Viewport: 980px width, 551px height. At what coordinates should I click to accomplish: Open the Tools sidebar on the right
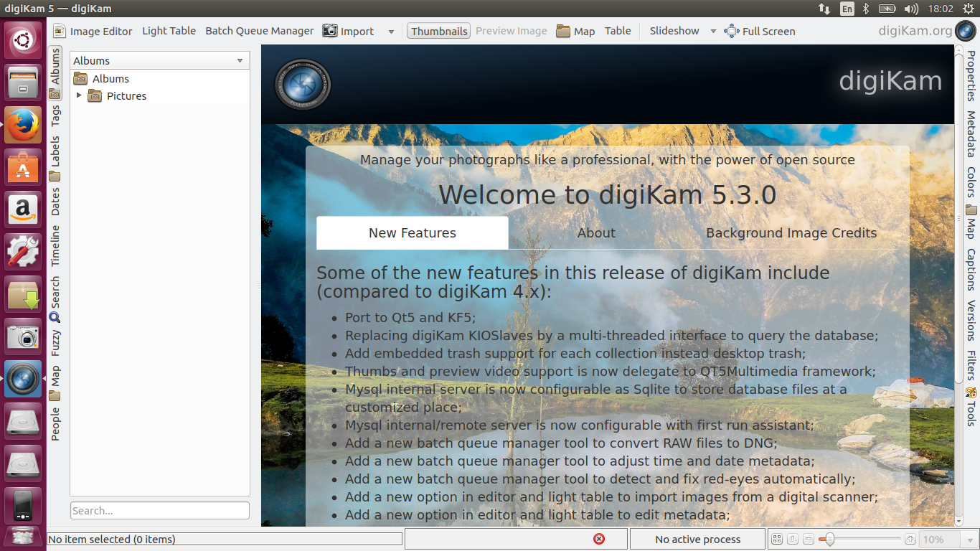(971, 407)
